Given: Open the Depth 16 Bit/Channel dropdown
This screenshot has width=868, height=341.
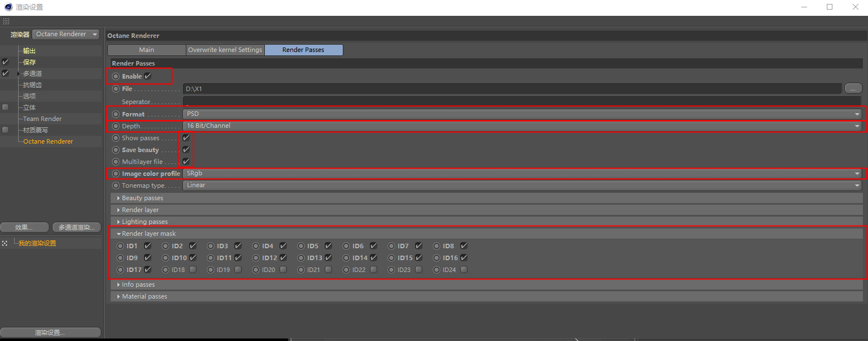Looking at the screenshot, I should click(x=522, y=126).
